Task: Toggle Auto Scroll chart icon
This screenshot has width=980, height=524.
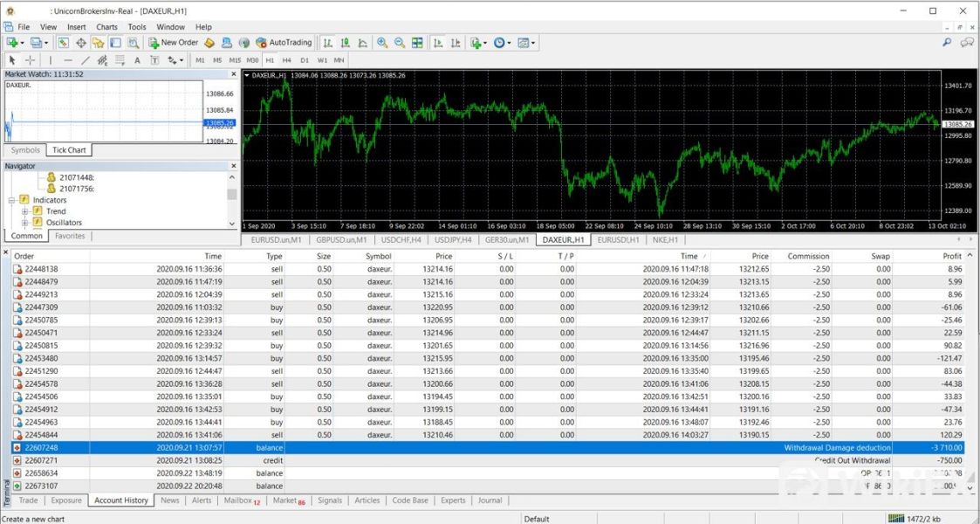Action: coord(438,43)
